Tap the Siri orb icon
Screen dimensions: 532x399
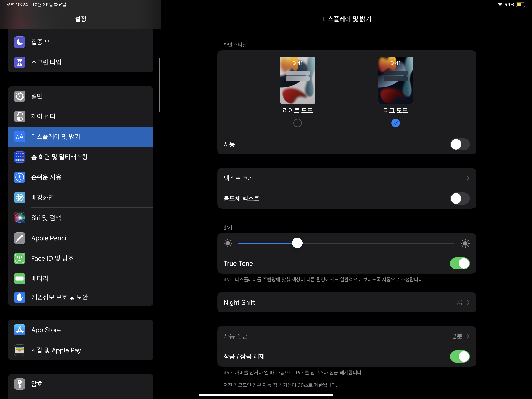19,218
